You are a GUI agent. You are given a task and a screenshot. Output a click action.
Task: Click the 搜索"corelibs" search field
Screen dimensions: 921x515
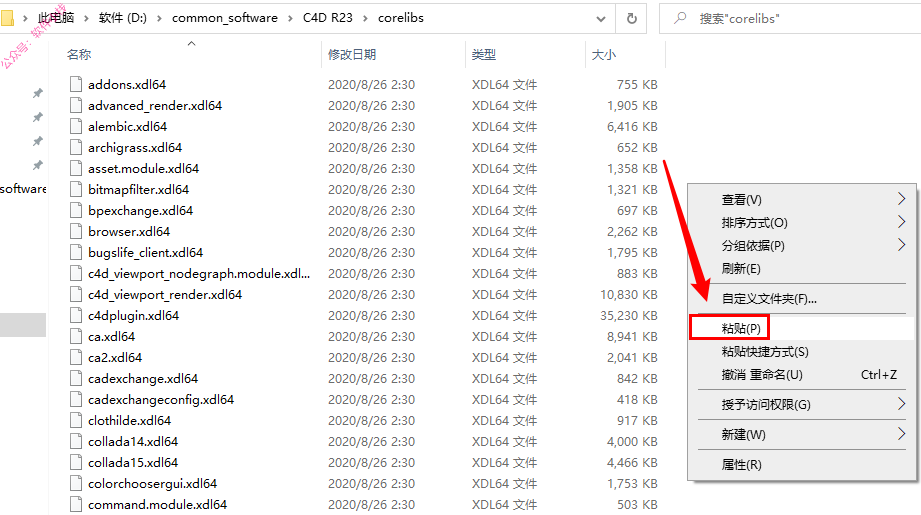click(x=790, y=18)
